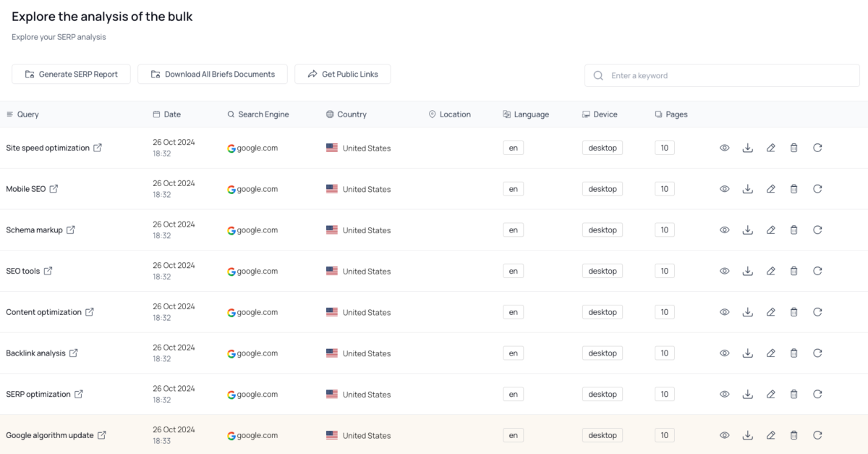
Task: Refresh the Mobile SEO analysis
Action: [x=817, y=189]
